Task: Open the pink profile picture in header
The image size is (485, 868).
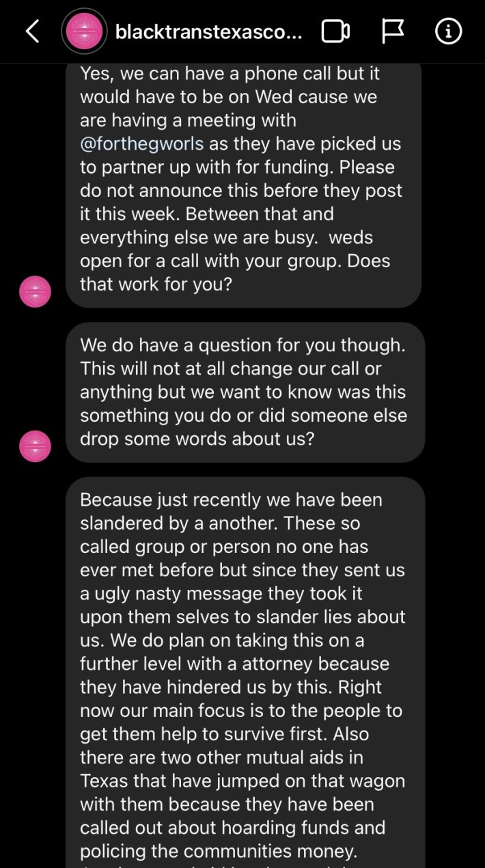Action: 84,31
